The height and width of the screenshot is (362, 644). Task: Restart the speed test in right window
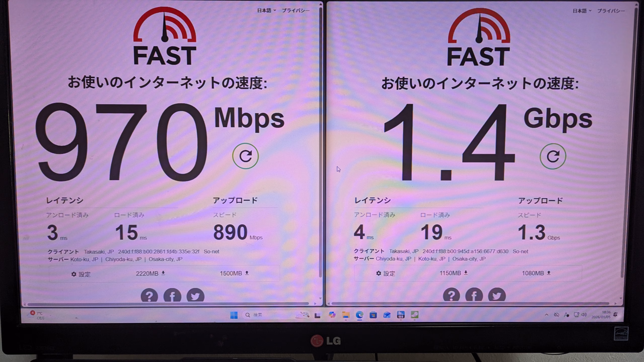click(x=553, y=156)
